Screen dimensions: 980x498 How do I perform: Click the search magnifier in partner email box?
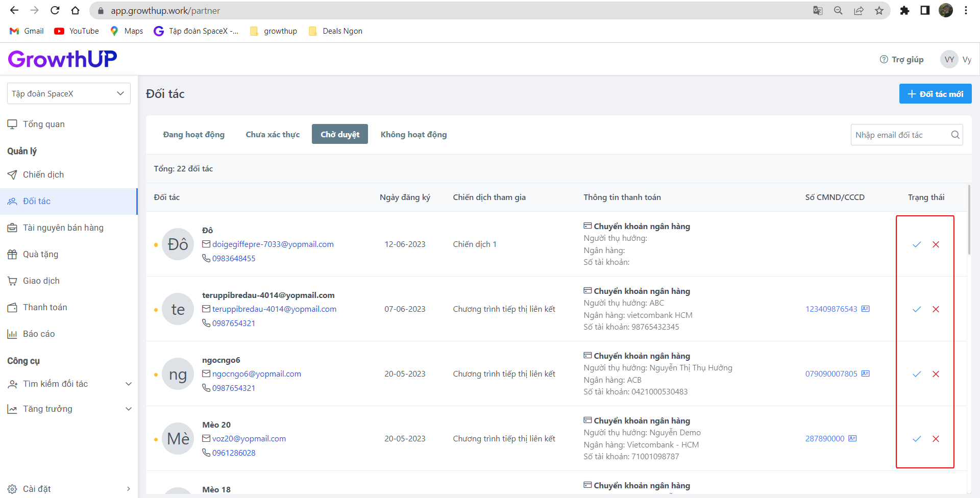pyautogui.click(x=955, y=135)
